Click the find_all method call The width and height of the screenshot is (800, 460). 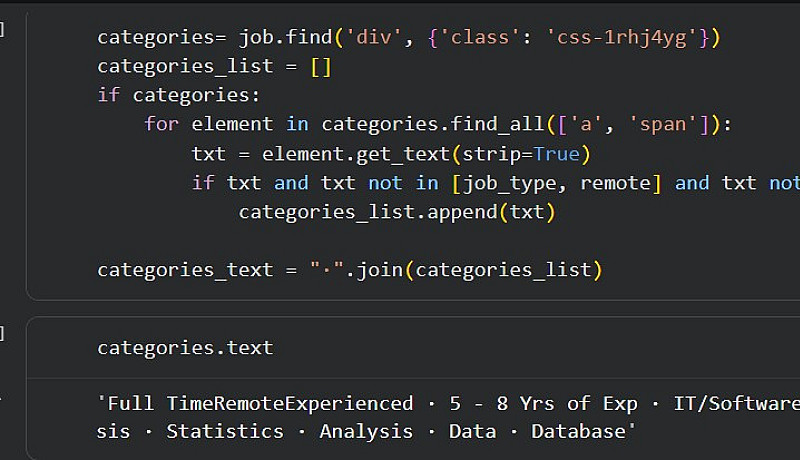pos(491,125)
